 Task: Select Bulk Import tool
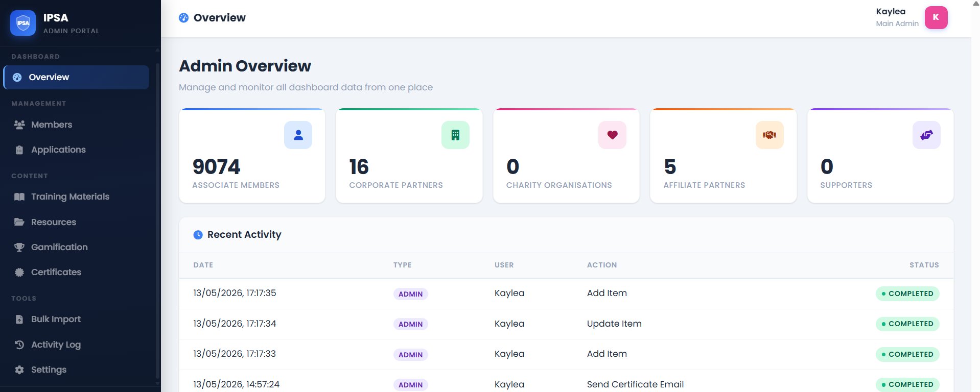pyautogui.click(x=76, y=319)
